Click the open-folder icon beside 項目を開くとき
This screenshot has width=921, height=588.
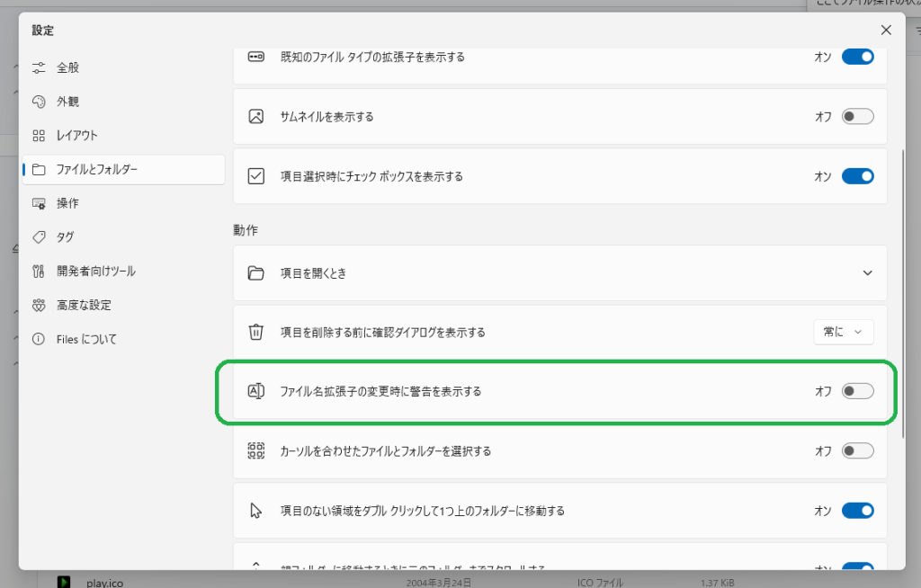coord(256,273)
